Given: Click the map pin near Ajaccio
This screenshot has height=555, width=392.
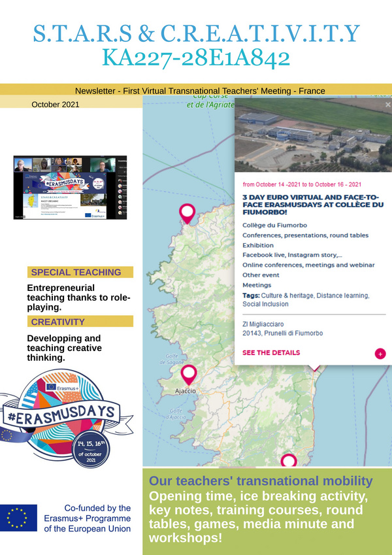Looking at the screenshot, I should click(x=189, y=373).
